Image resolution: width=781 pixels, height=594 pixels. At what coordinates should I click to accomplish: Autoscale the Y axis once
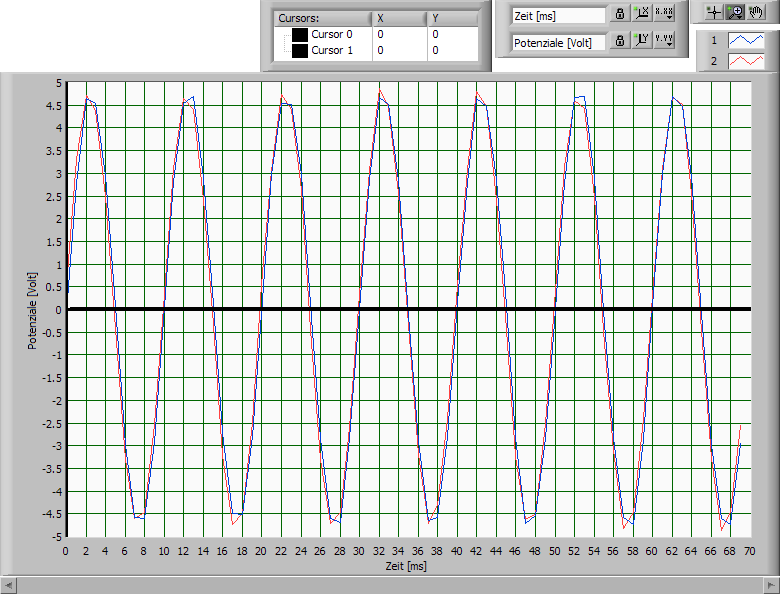(x=642, y=40)
